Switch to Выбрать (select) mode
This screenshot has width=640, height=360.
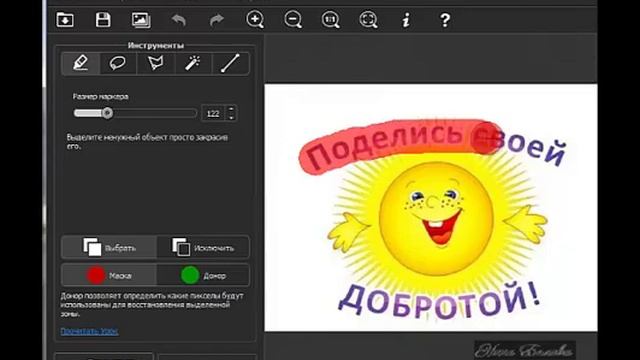coord(109,247)
